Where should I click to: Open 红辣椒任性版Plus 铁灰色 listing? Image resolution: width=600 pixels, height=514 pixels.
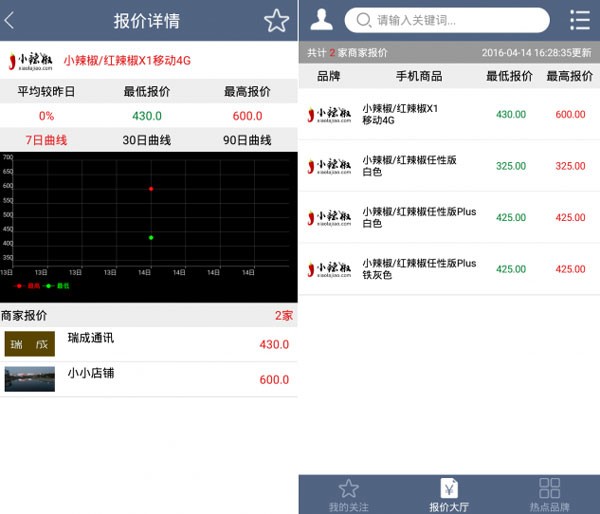click(449, 269)
